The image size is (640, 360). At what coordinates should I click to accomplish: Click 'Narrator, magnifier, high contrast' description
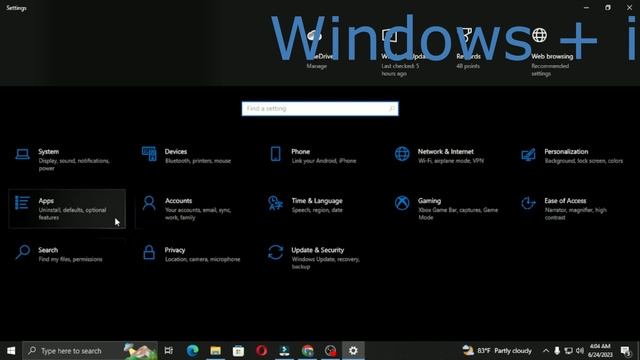[x=576, y=214]
